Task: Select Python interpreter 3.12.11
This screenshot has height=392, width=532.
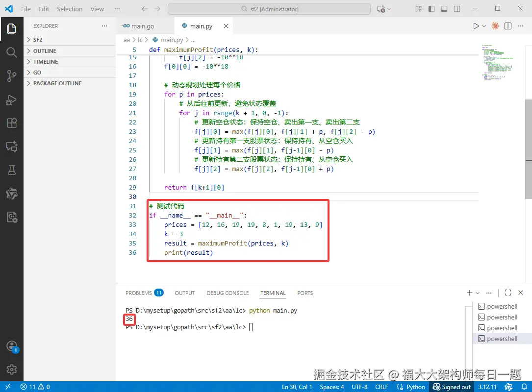Action: [x=487, y=387]
